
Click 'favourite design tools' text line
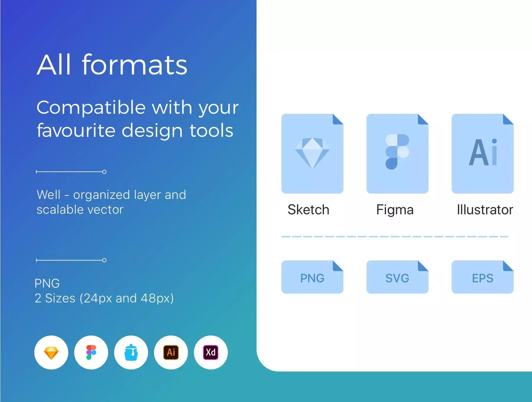tap(135, 131)
